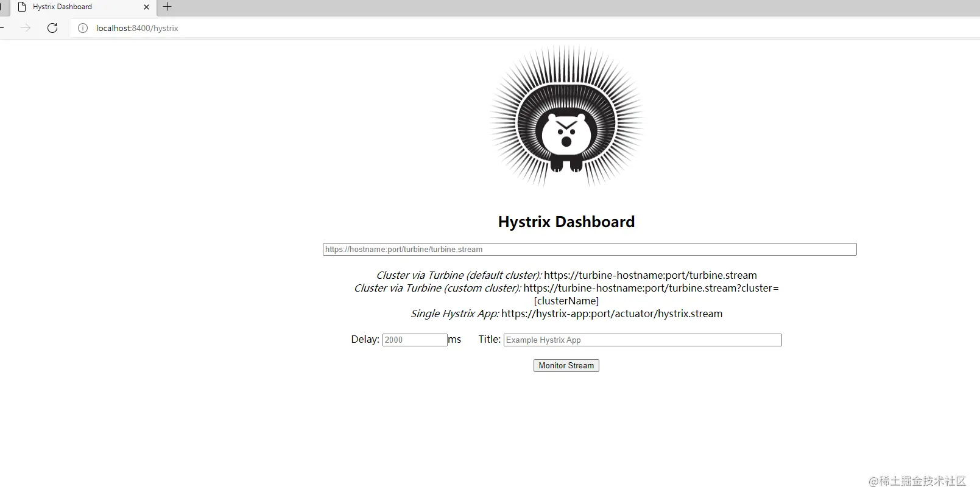980x501 pixels.
Task: Click text 'Cluster via Turbine (custom cluster):'
Action: click(437, 288)
